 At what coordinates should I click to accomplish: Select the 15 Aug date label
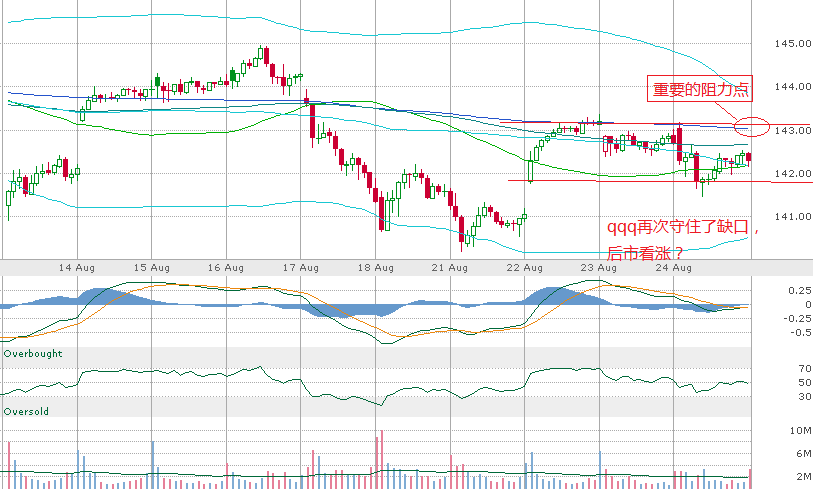[x=151, y=268]
